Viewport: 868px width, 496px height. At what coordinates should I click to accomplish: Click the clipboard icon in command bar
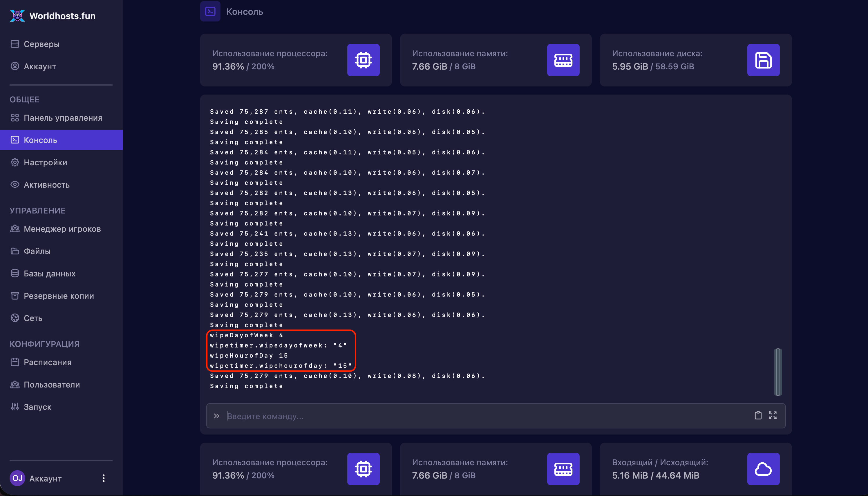click(x=758, y=415)
